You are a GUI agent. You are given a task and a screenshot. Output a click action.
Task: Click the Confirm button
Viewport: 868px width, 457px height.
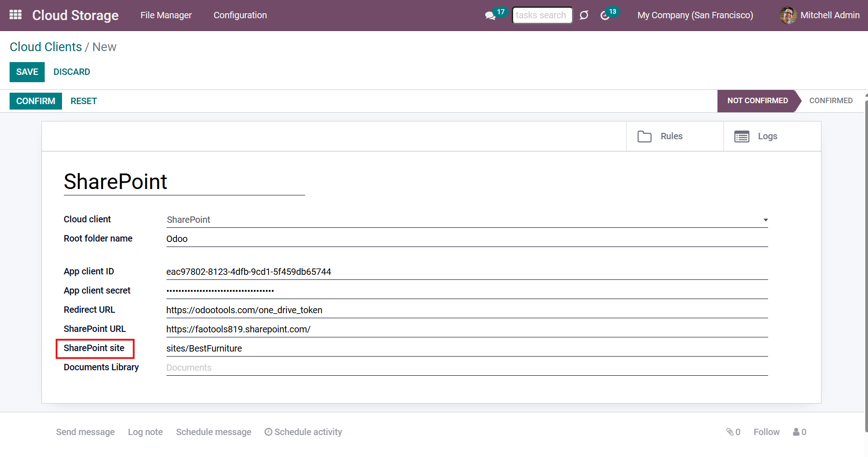(36, 101)
